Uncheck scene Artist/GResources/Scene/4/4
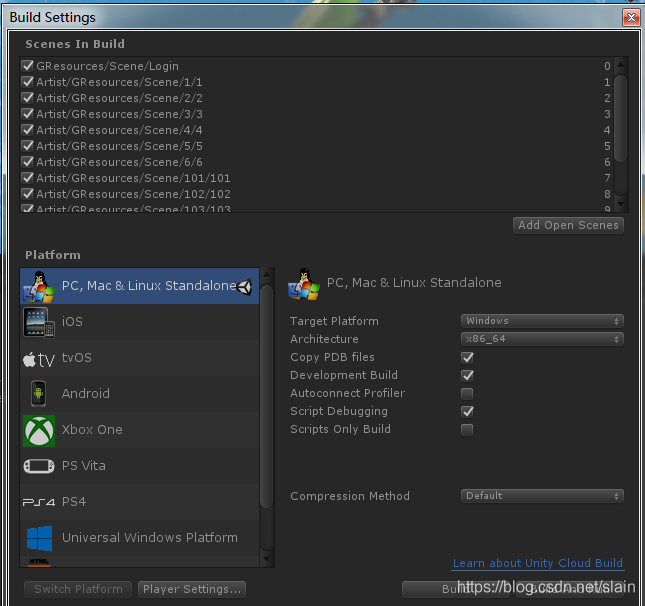This screenshot has height=606, width=645. [28, 130]
